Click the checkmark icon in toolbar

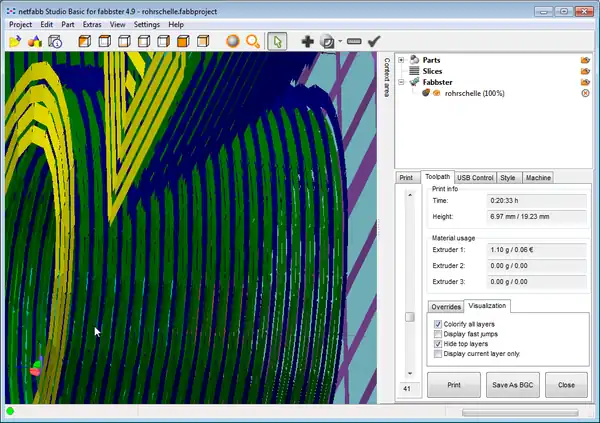tap(374, 41)
